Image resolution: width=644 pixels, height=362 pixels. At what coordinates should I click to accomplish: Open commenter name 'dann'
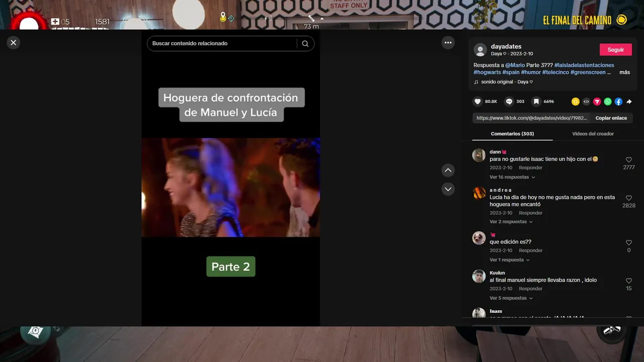pyautogui.click(x=496, y=152)
